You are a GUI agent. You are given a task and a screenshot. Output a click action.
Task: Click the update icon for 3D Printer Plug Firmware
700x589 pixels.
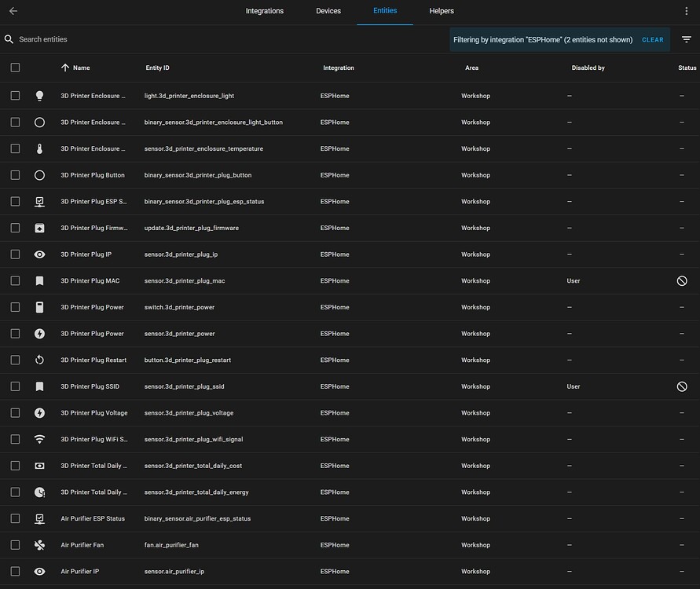tap(40, 228)
